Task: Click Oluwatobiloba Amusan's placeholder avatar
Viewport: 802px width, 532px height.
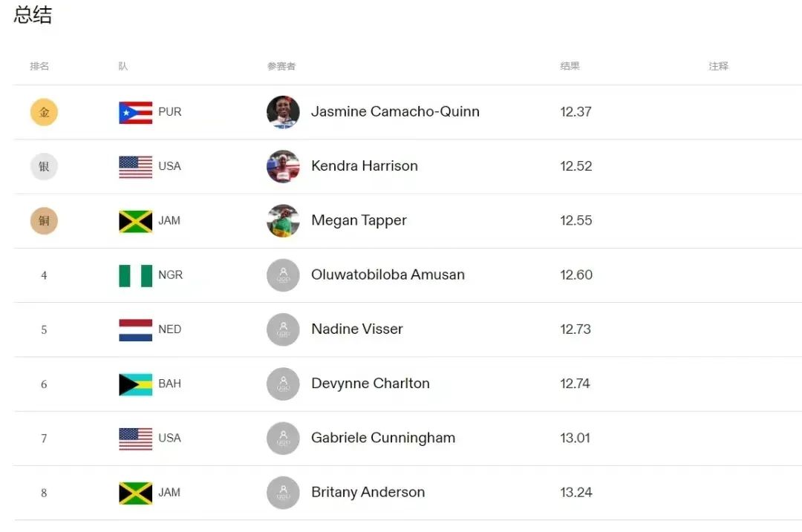Action: coord(283,275)
